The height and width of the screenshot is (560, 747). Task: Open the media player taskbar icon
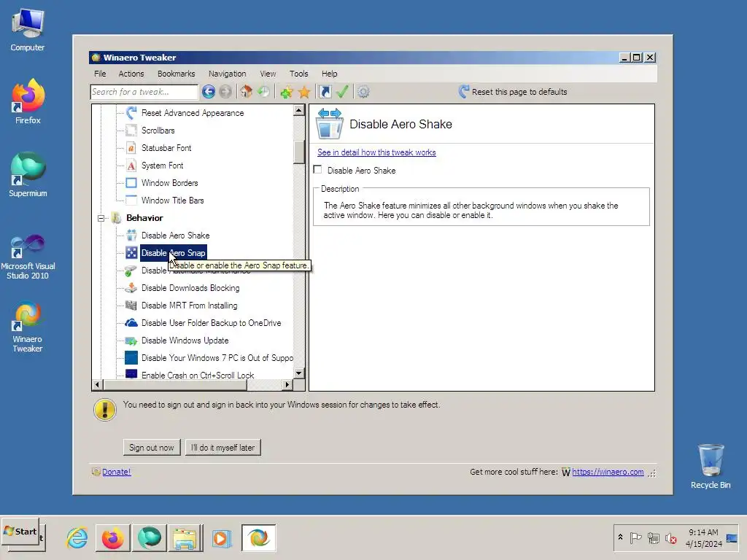(221, 538)
